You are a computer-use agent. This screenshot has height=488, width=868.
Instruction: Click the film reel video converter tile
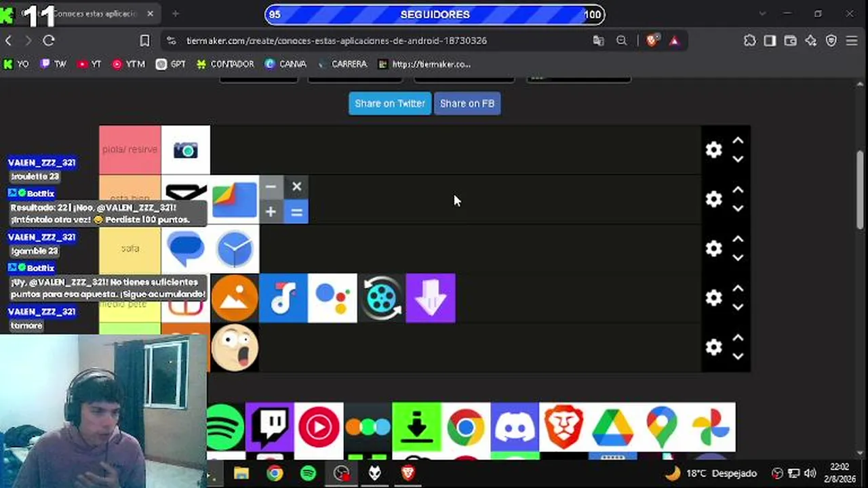381,298
